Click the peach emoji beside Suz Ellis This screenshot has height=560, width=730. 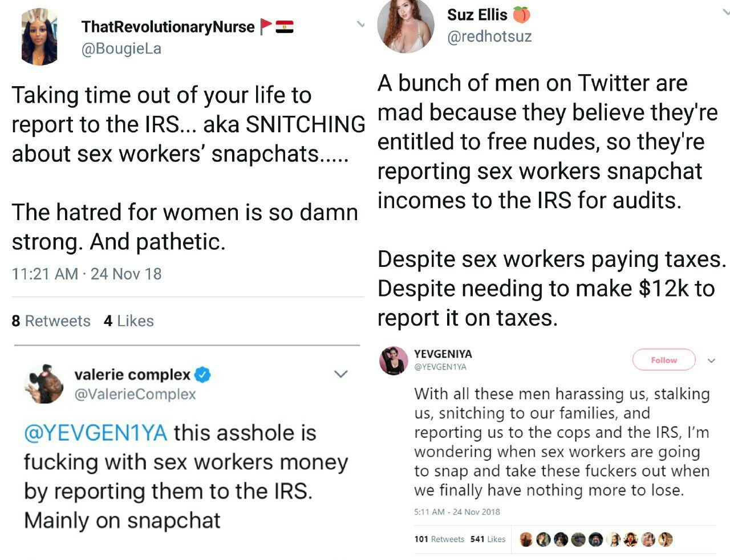coord(521,14)
